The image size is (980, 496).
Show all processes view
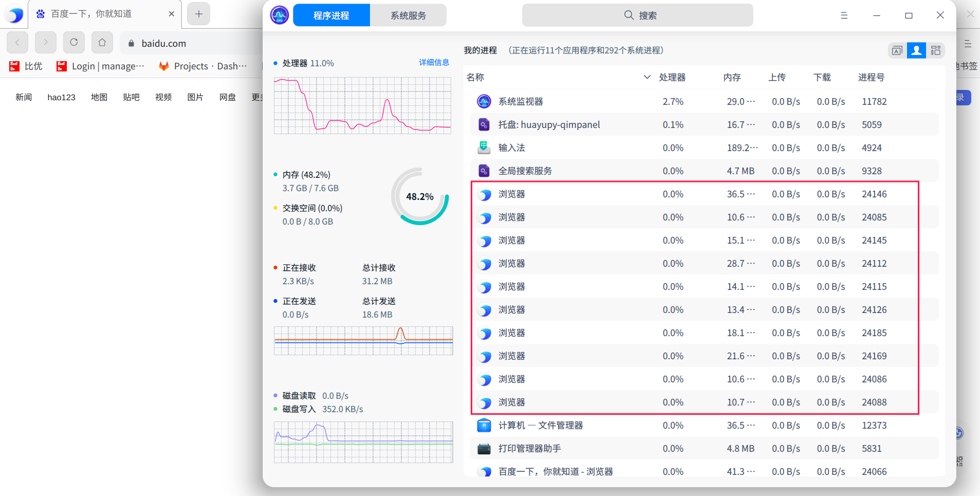(x=936, y=50)
